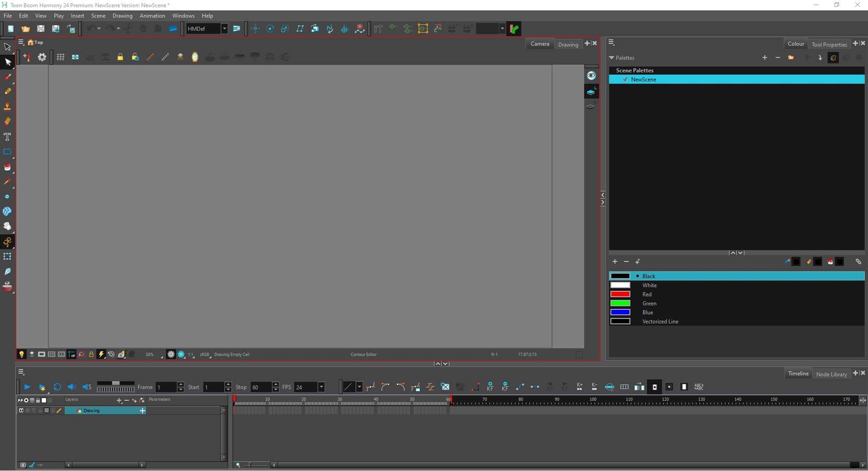Toggle sound playback in the timeline
The width and height of the screenshot is (868, 471).
[72, 387]
